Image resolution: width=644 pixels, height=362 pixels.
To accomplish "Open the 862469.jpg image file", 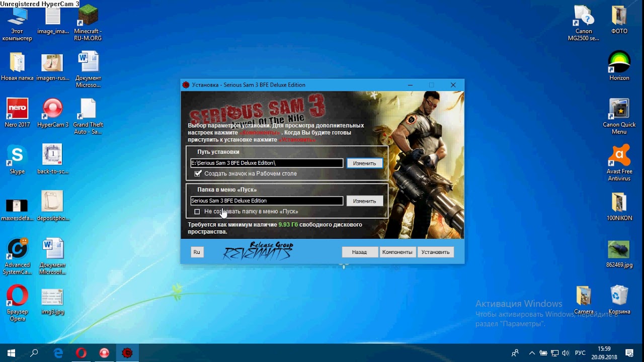I will point(619,254).
